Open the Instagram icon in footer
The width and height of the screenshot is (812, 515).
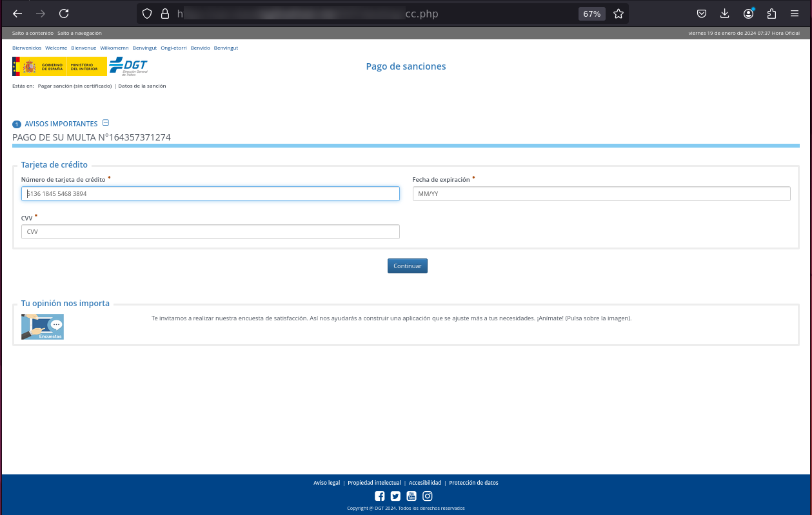427,496
